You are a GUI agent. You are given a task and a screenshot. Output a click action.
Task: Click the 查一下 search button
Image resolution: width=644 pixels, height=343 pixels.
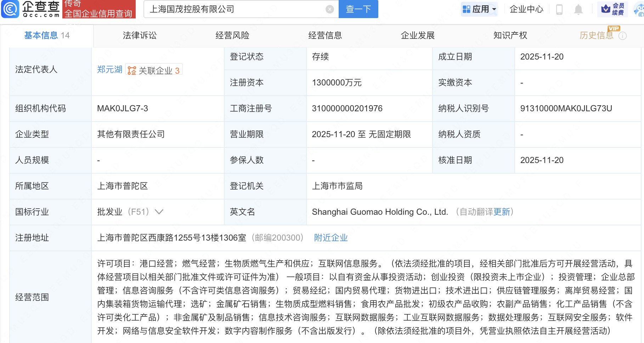coord(358,9)
